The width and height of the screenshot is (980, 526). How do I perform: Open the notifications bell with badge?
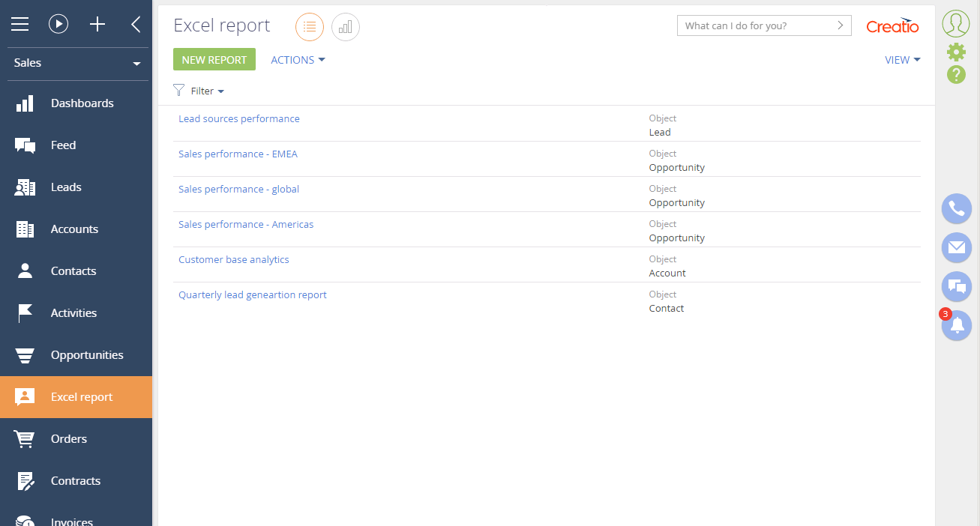tap(956, 325)
